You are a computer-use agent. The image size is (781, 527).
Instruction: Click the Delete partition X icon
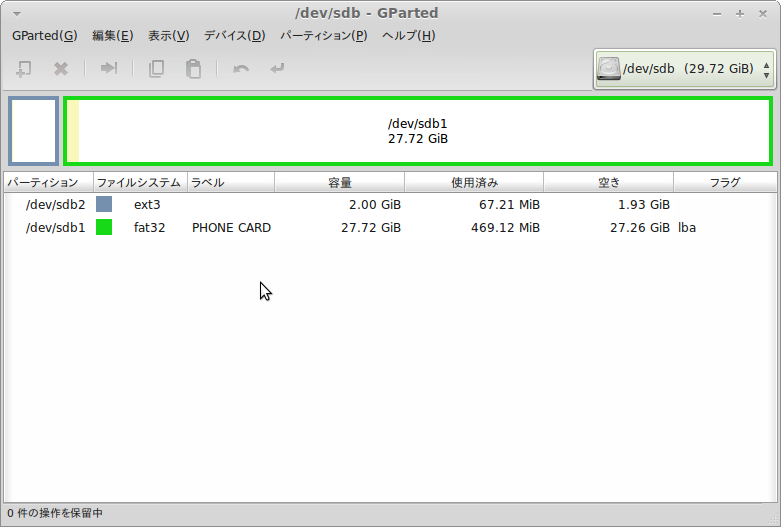(x=61, y=69)
